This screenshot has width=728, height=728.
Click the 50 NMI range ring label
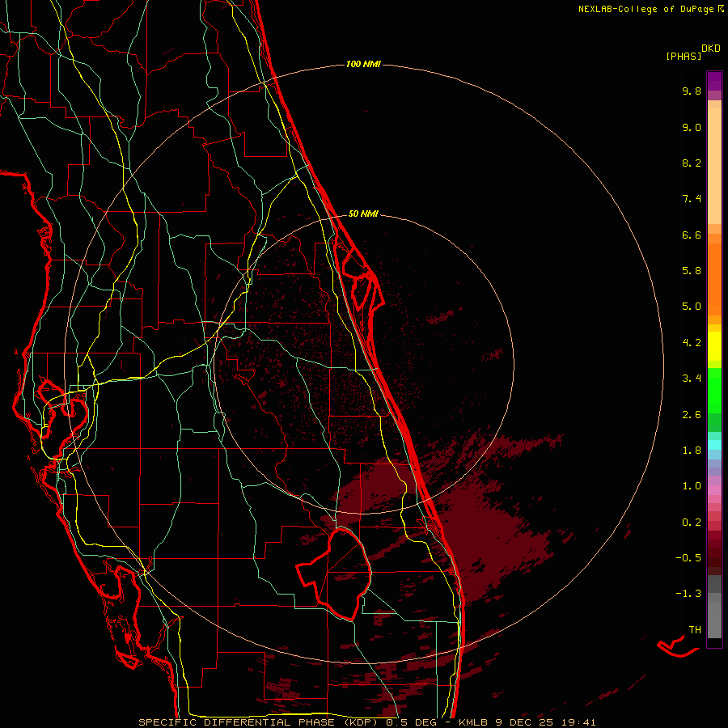(363, 214)
